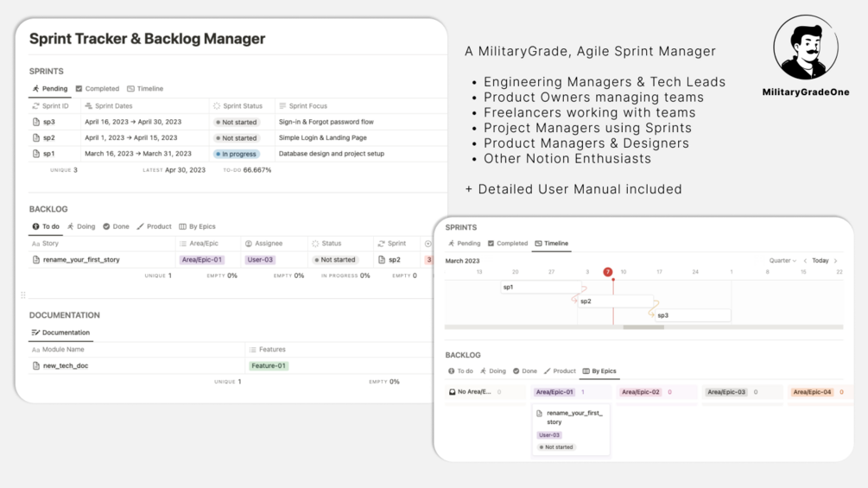The image size is (868, 488).
Task: Click the drag handle beside the backlog divider
Action: [x=23, y=295]
